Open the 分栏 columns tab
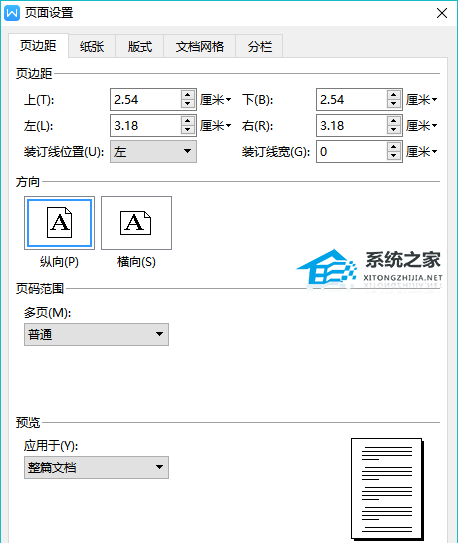Screen dimensions: 458x543 259,46
